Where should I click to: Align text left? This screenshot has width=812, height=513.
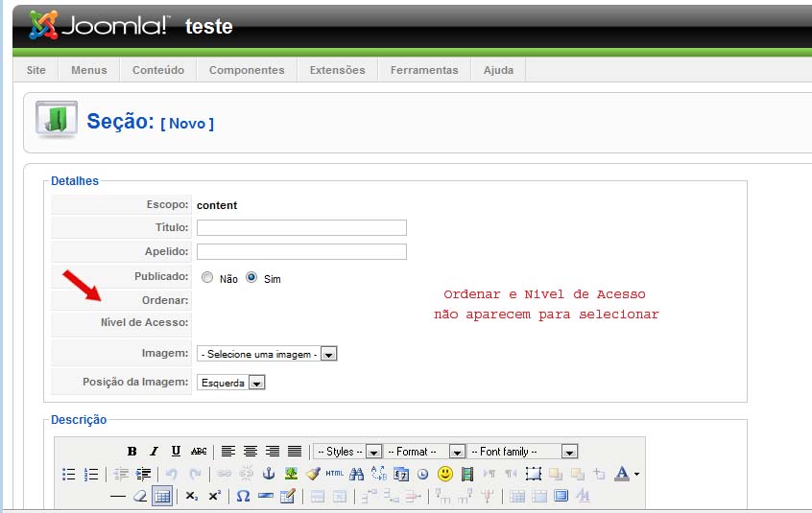pyautogui.click(x=227, y=452)
